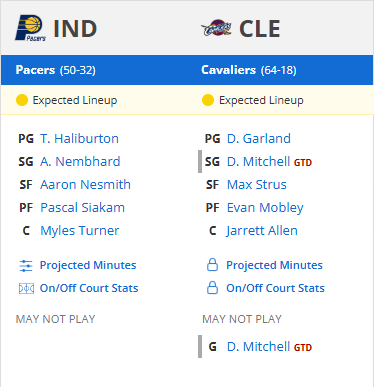374x387 pixels.
Task: Open Pascal Siakam player link
Action: [x=82, y=208]
